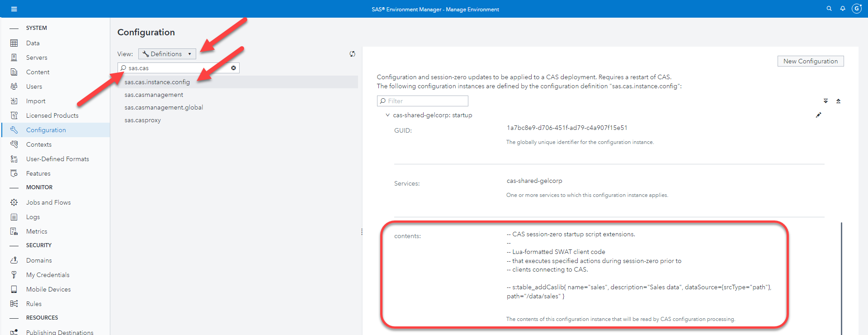Go to Servers page

[x=37, y=57]
